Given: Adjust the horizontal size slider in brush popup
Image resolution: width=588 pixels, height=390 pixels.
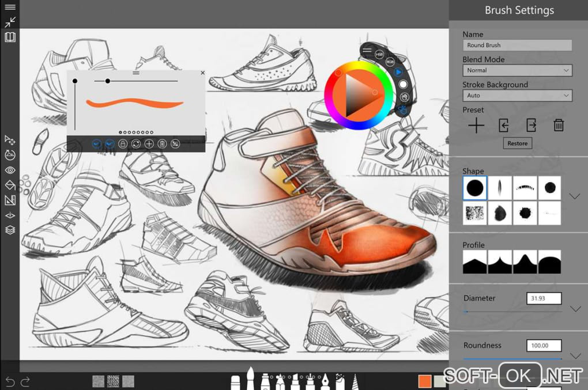Looking at the screenshot, I should (x=135, y=81).
